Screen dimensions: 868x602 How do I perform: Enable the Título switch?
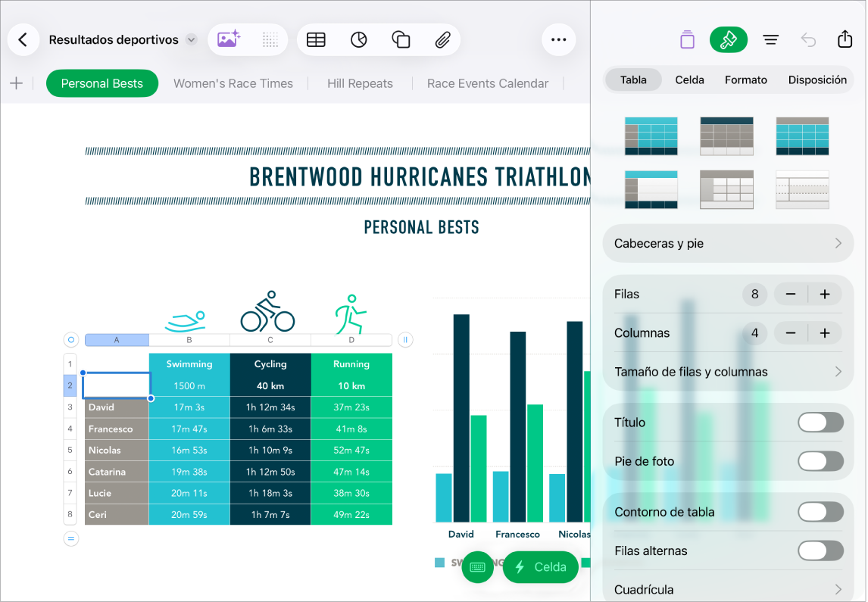820,423
